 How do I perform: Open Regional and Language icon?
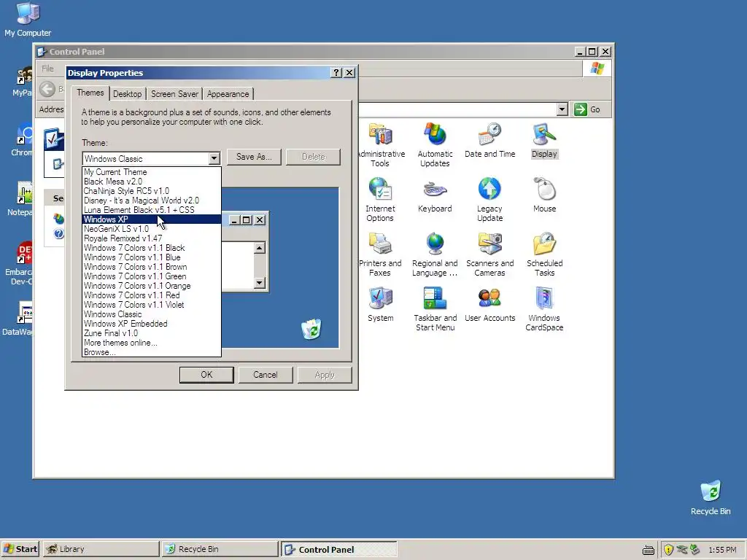[435, 254]
